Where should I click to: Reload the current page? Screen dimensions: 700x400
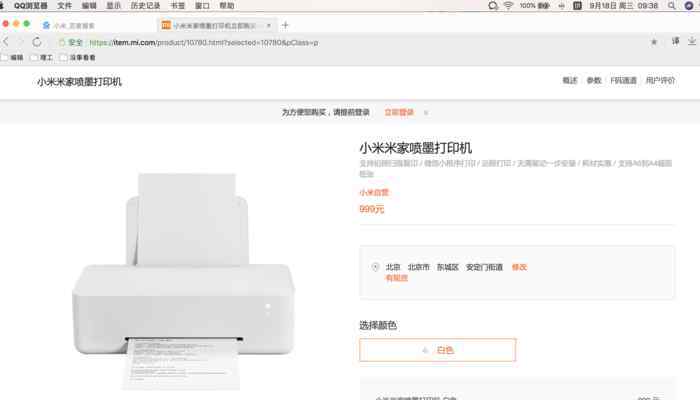[x=37, y=42]
